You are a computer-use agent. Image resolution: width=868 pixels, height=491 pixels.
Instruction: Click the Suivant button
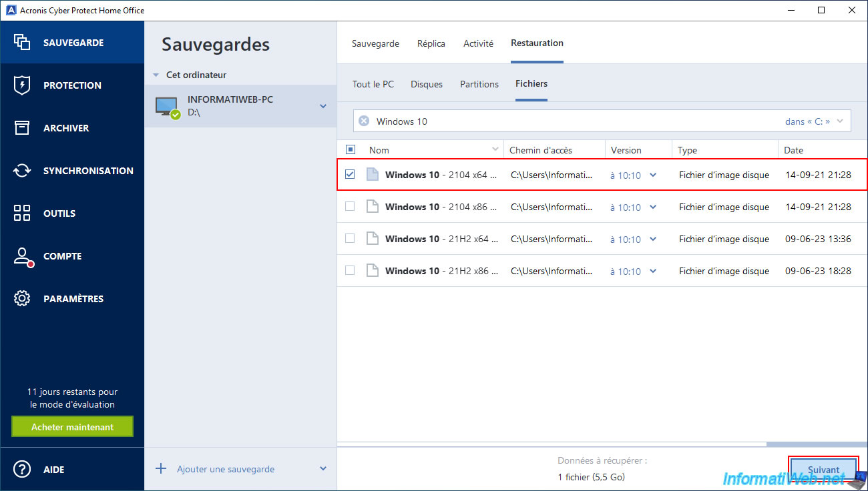[823, 469]
